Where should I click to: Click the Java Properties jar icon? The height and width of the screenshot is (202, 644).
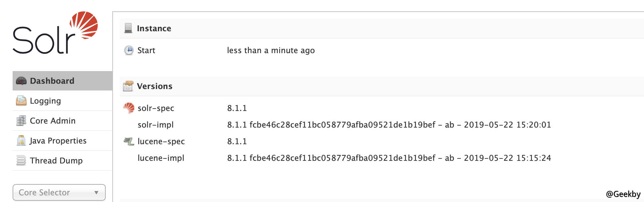(21, 141)
